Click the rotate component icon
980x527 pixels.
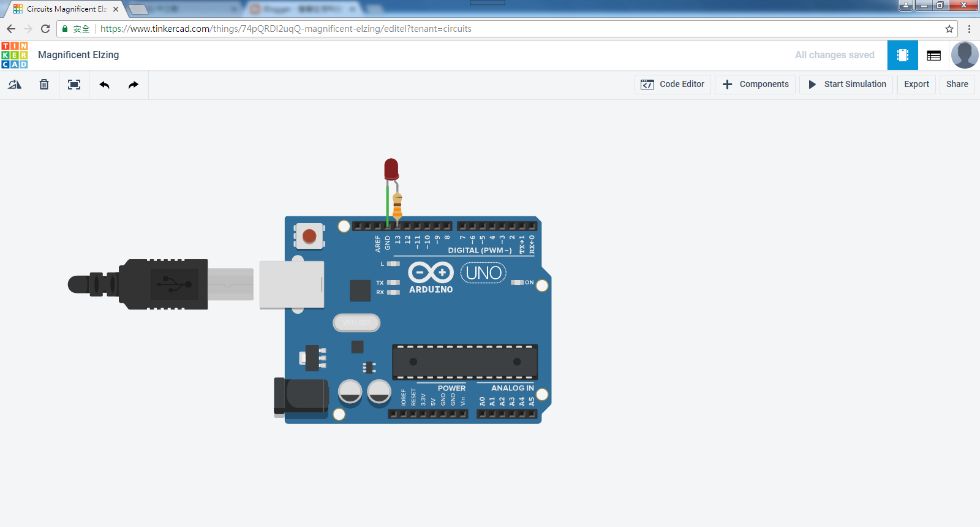tap(15, 85)
